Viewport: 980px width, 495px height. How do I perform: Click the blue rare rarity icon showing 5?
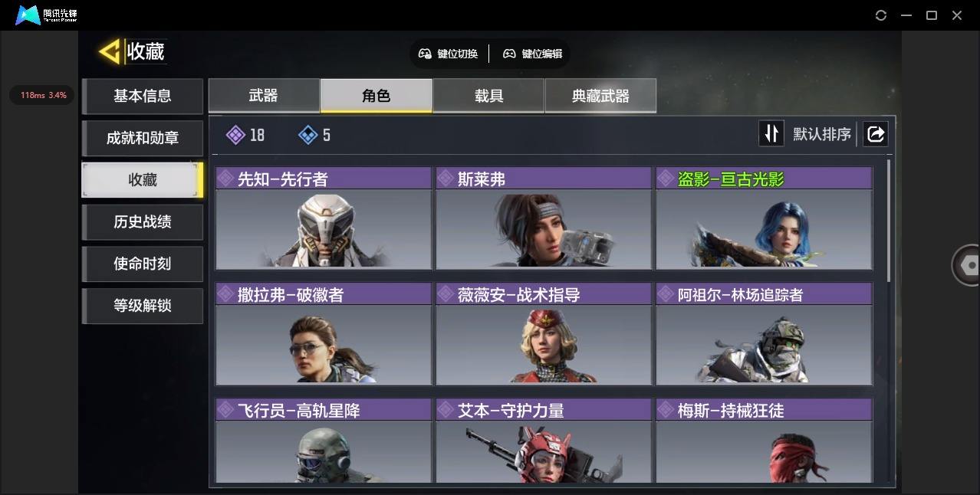[x=307, y=135]
